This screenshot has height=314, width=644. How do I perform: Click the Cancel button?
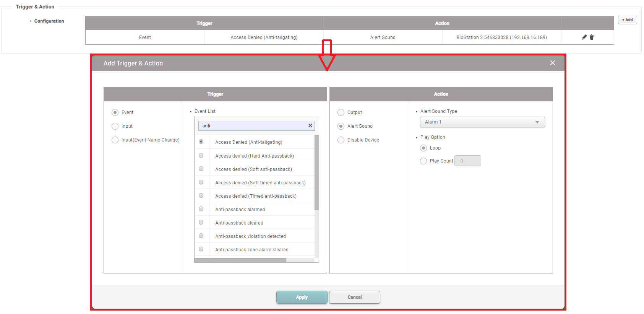pyautogui.click(x=354, y=297)
